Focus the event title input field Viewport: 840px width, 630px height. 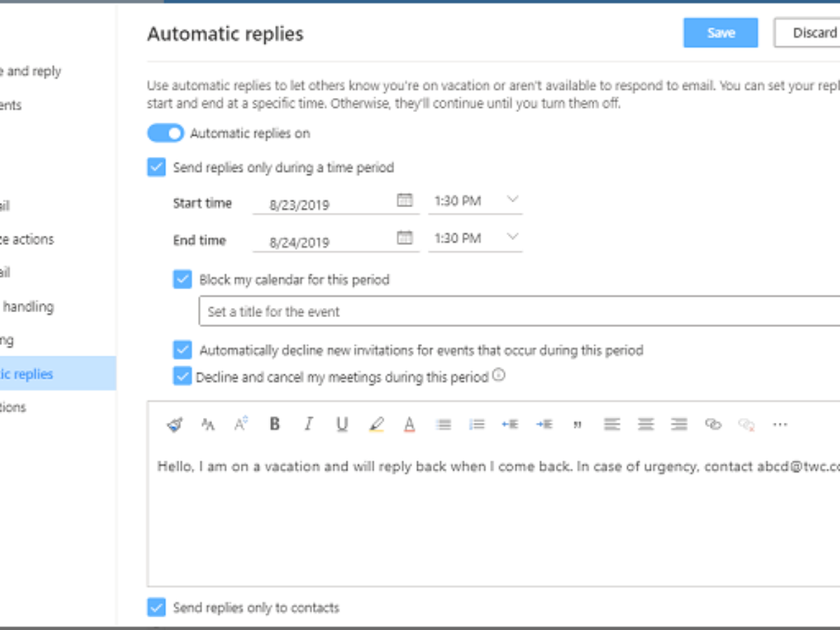[x=519, y=311]
